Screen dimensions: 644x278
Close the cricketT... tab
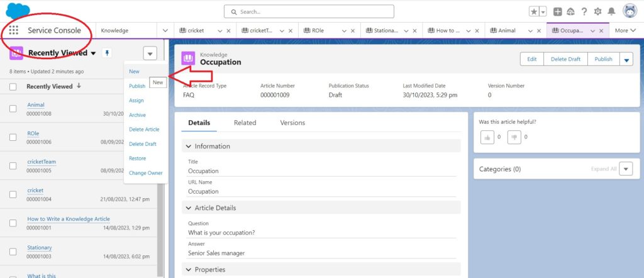(291, 31)
